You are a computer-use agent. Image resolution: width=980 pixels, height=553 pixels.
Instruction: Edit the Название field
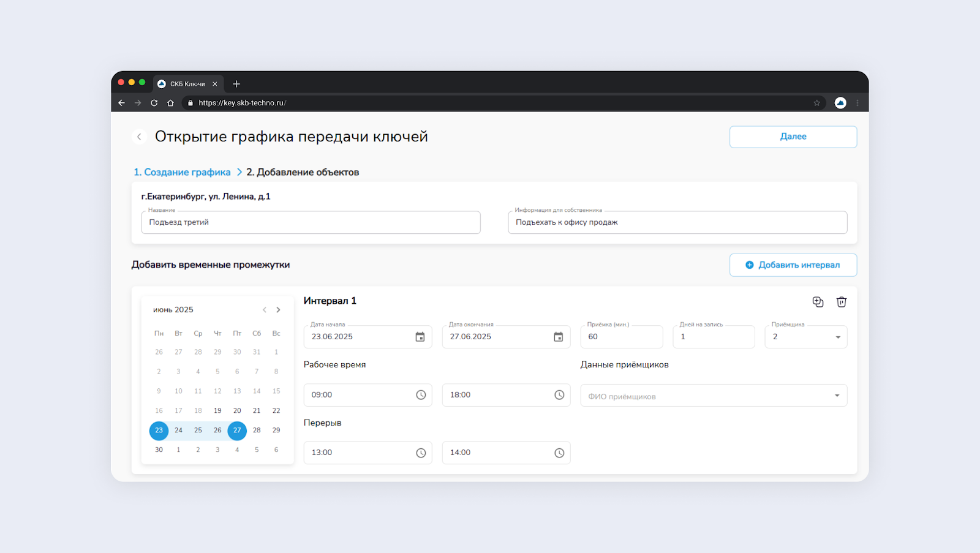click(311, 222)
